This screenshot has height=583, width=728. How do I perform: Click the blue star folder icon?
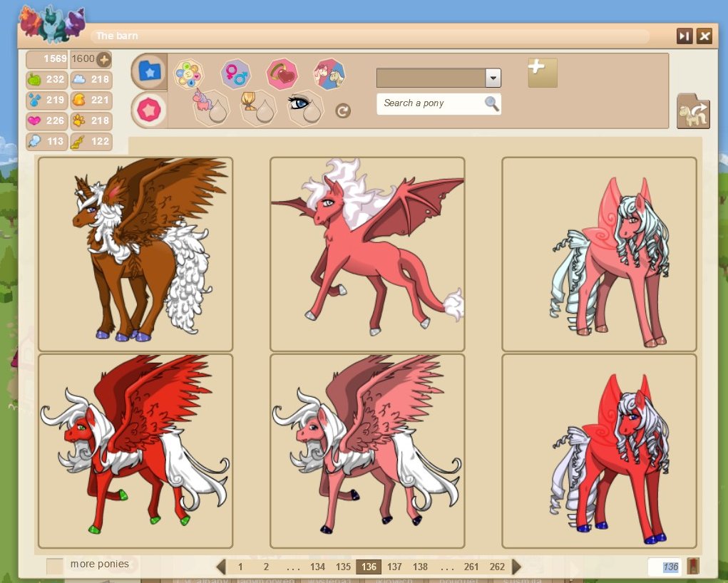[x=149, y=71]
